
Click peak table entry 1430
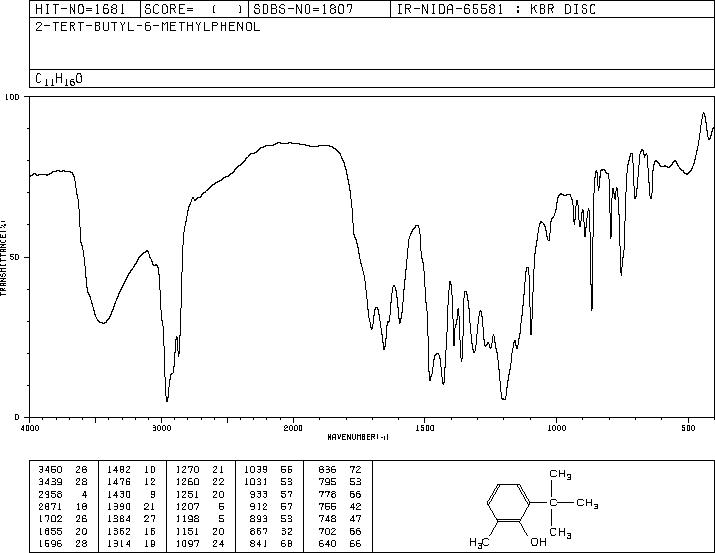pyautogui.click(x=119, y=494)
